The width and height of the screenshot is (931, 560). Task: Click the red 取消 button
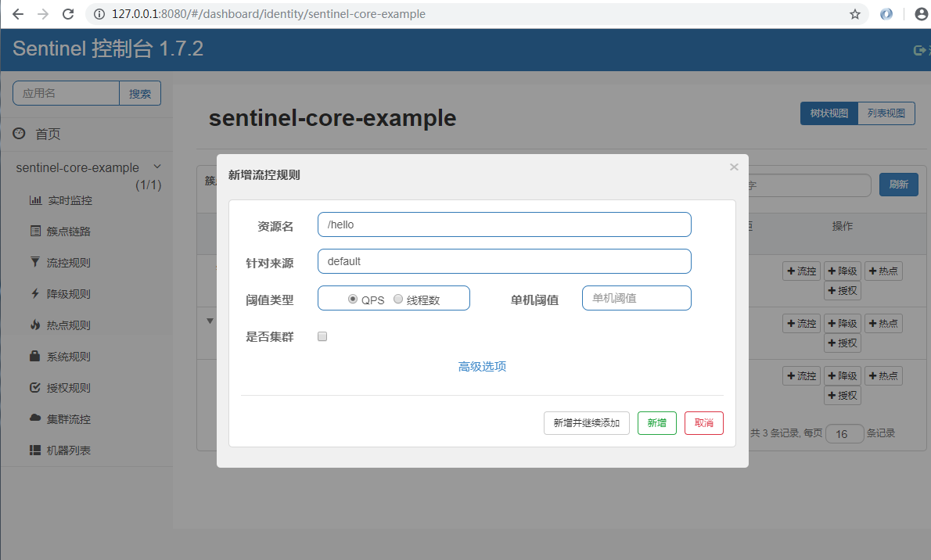coord(703,423)
